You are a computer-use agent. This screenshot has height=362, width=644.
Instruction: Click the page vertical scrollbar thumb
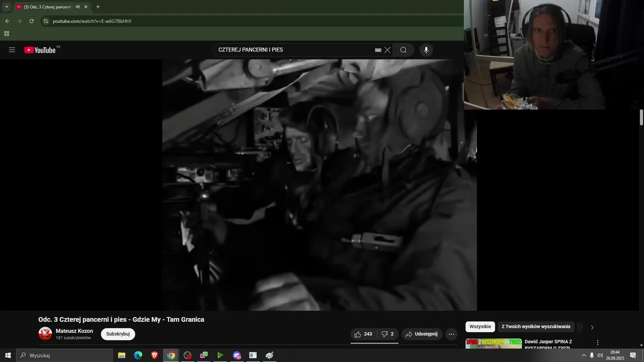pos(641,117)
